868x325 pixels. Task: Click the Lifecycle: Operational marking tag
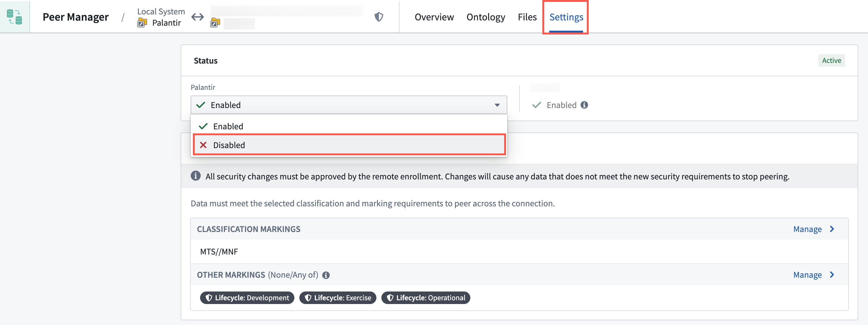[x=426, y=298]
